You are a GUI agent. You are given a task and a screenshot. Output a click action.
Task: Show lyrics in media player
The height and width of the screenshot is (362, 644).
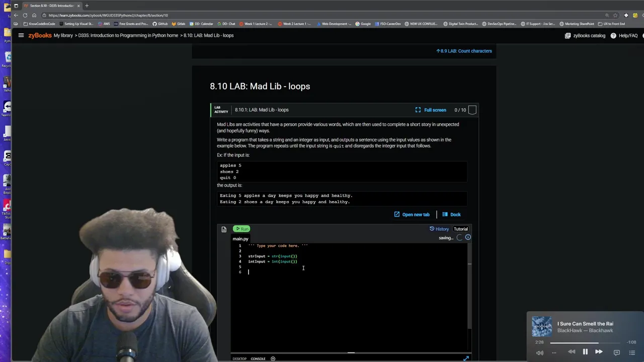coord(617,352)
